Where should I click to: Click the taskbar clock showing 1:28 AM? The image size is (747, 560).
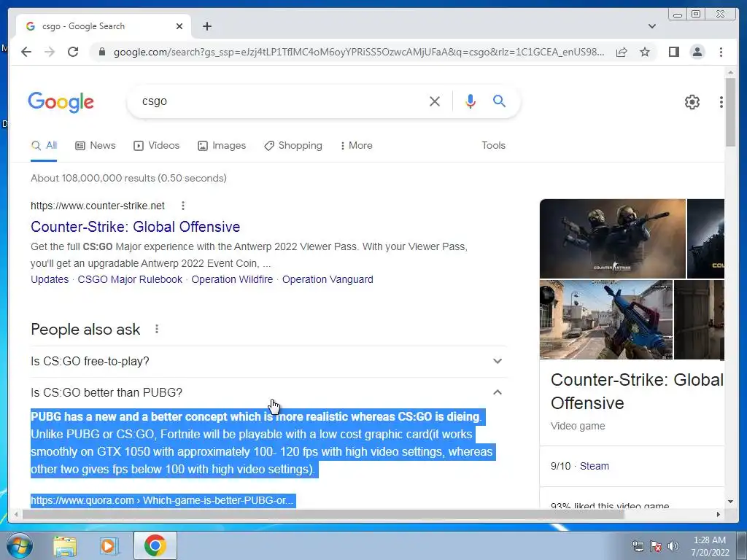click(x=710, y=546)
